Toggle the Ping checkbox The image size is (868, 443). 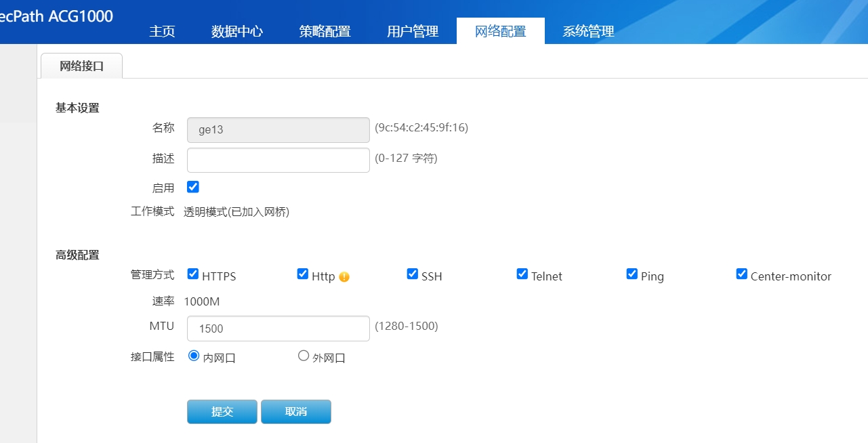tap(632, 274)
